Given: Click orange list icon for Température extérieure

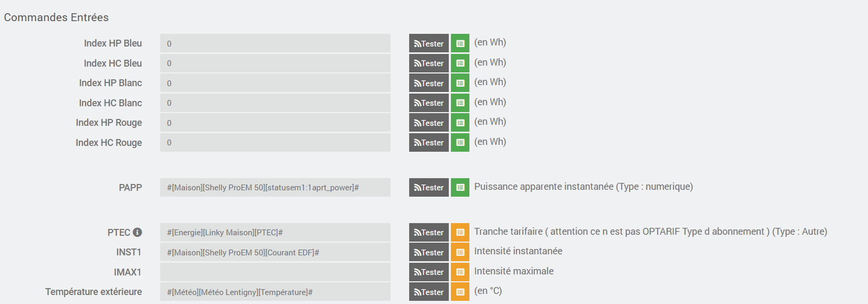Looking at the screenshot, I should tap(460, 292).
